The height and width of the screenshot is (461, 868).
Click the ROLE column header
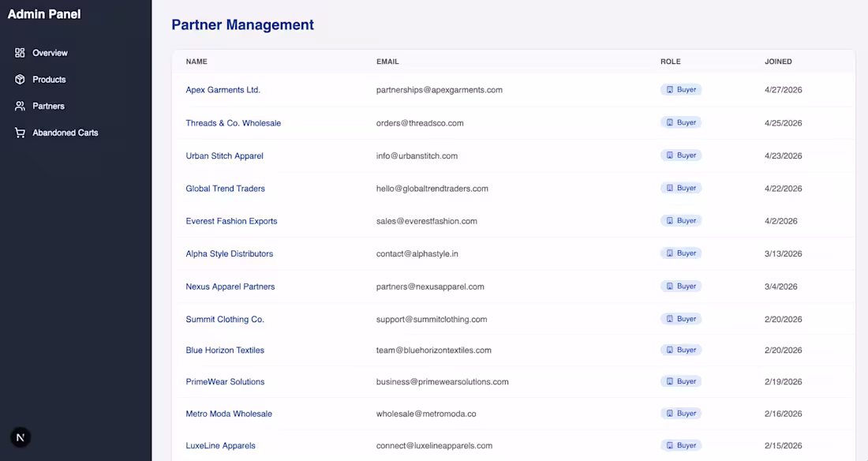[671, 62]
